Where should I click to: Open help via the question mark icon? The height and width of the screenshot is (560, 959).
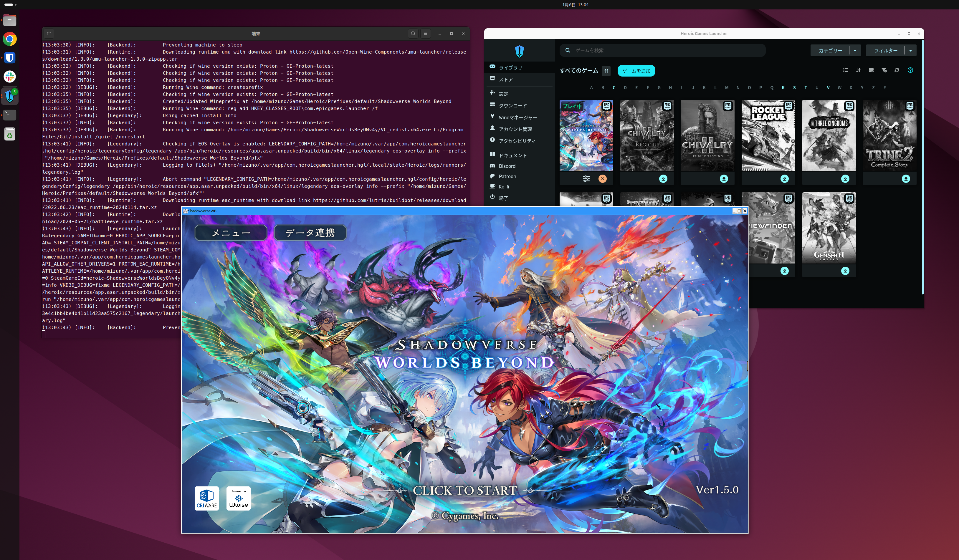pos(911,70)
